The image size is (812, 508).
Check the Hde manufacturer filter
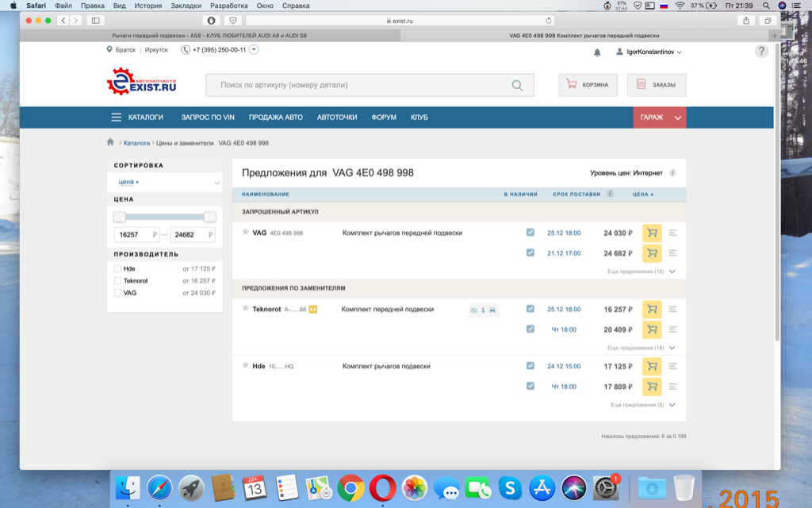118,269
